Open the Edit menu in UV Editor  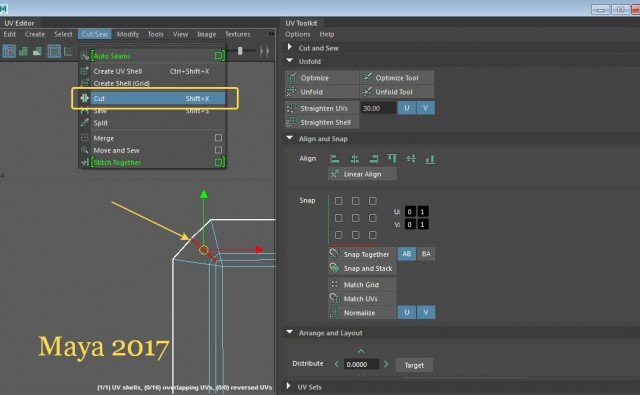coord(10,34)
